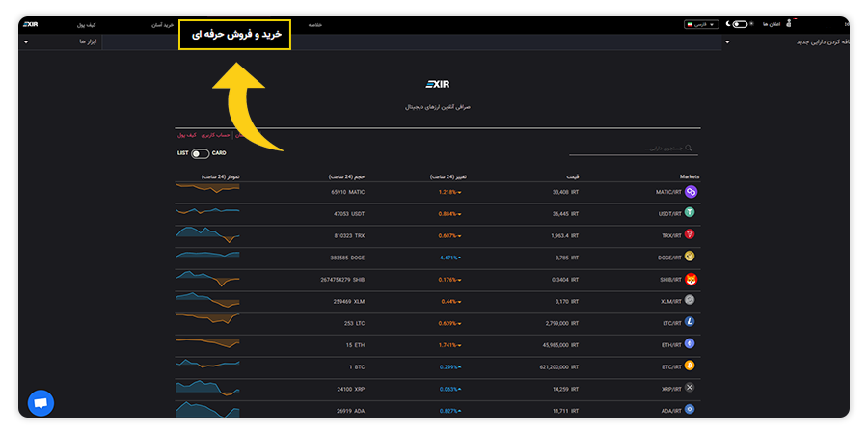Image resolution: width=868 pixels, height=434 pixels.
Task: Click the حجم (24 ساعت) column header
Action: (346, 176)
